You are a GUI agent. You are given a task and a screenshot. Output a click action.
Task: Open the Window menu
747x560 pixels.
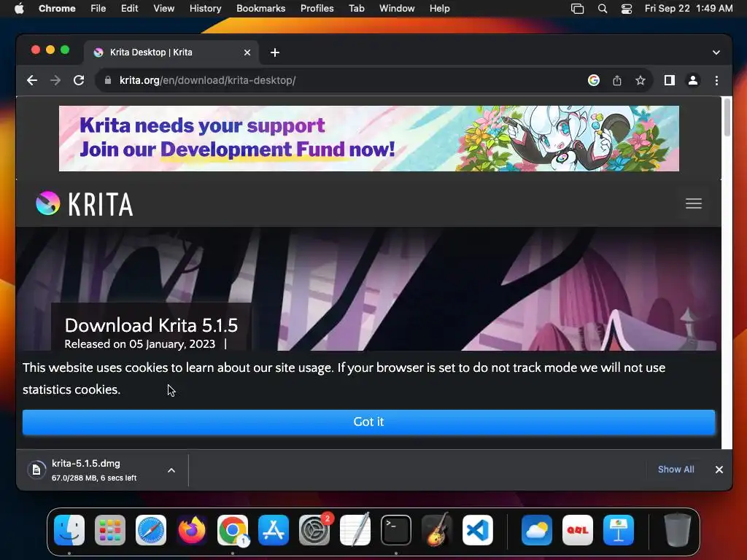[x=397, y=8]
